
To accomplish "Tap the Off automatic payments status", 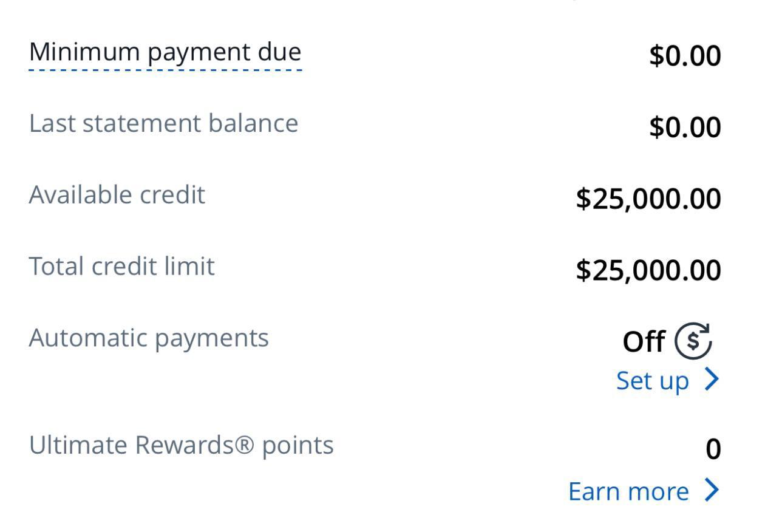I will (644, 341).
